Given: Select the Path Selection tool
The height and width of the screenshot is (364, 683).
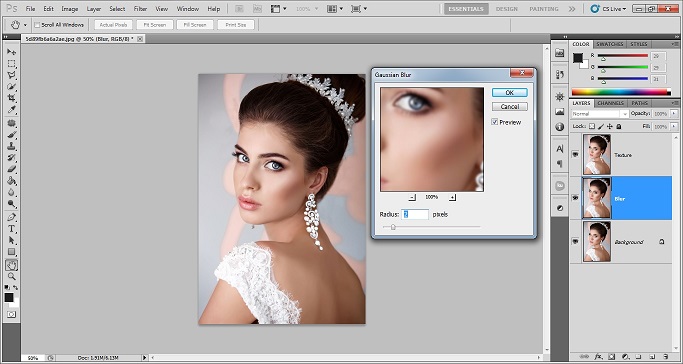Looking at the screenshot, I should click(x=11, y=240).
